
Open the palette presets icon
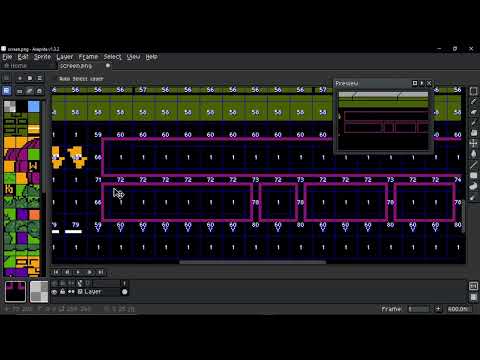click(30, 78)
